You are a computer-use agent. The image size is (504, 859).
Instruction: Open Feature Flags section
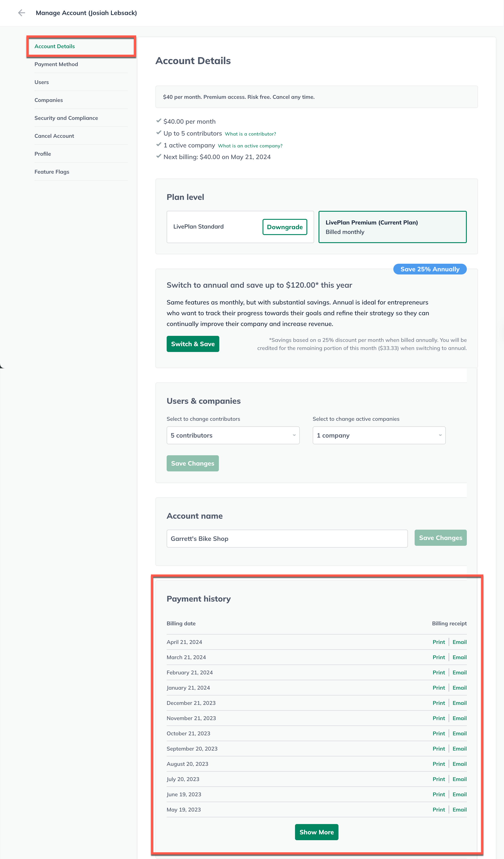52,172
